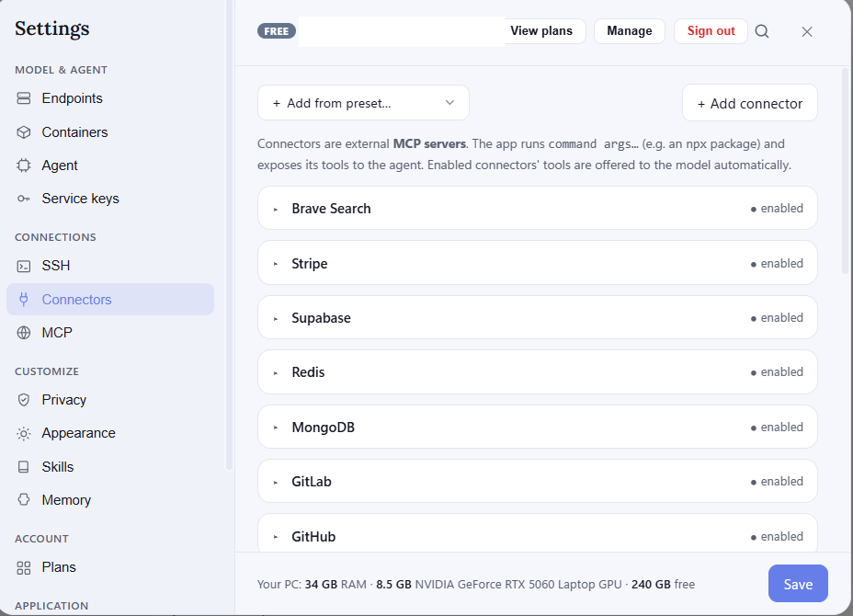853x616 pixels.
Task: Click the Stripe connector name
Action: (310, 264)
